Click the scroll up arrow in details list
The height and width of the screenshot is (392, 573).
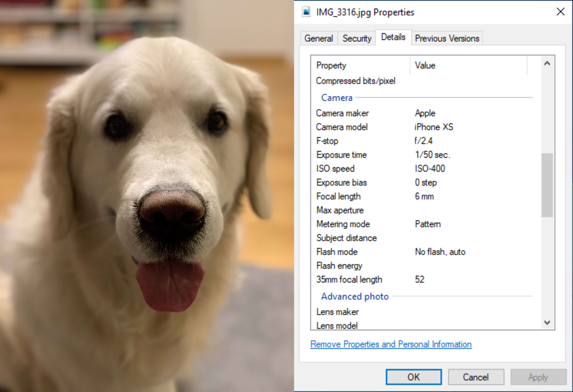547,64
